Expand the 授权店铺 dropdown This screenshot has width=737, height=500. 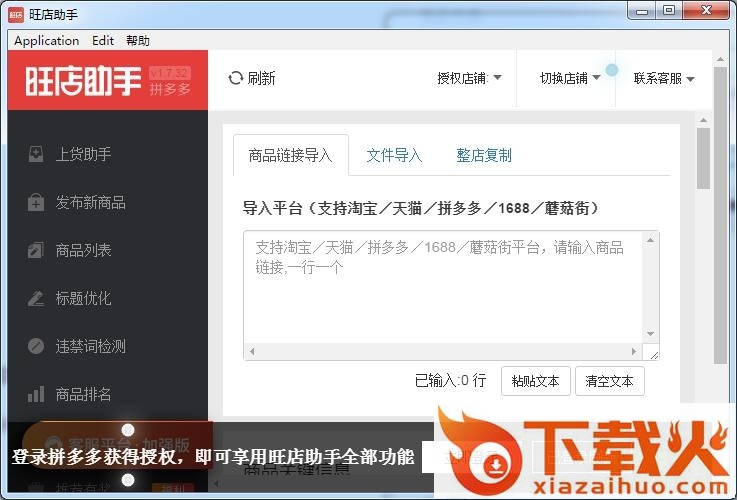[x=469, y=78]
